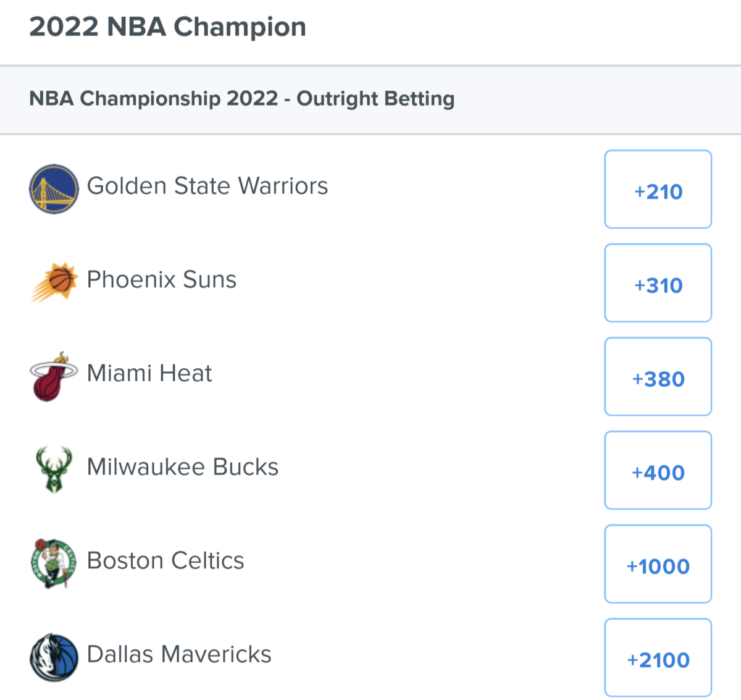The image size is (741, 700).
Task: Pick Miami Heat at +380
Action: [x=658, y=377]
